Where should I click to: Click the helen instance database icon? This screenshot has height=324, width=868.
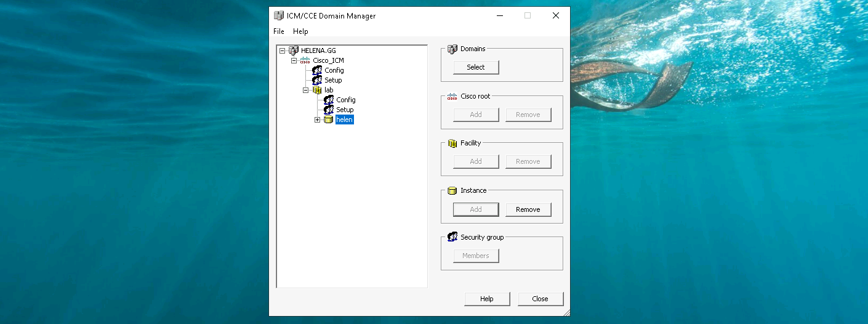[329, 119]
